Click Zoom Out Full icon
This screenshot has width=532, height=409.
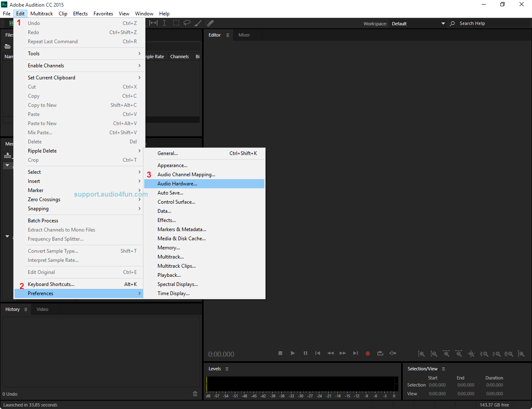coord(471,354)
